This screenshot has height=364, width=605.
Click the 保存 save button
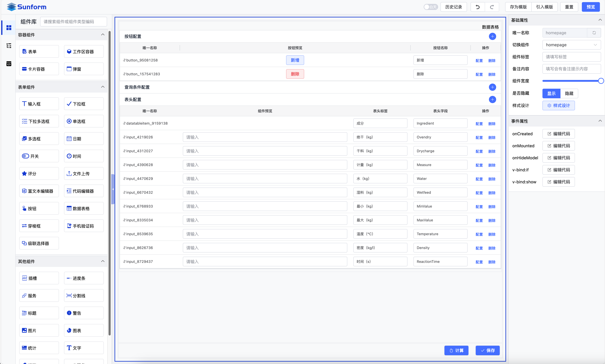point(487,350)
